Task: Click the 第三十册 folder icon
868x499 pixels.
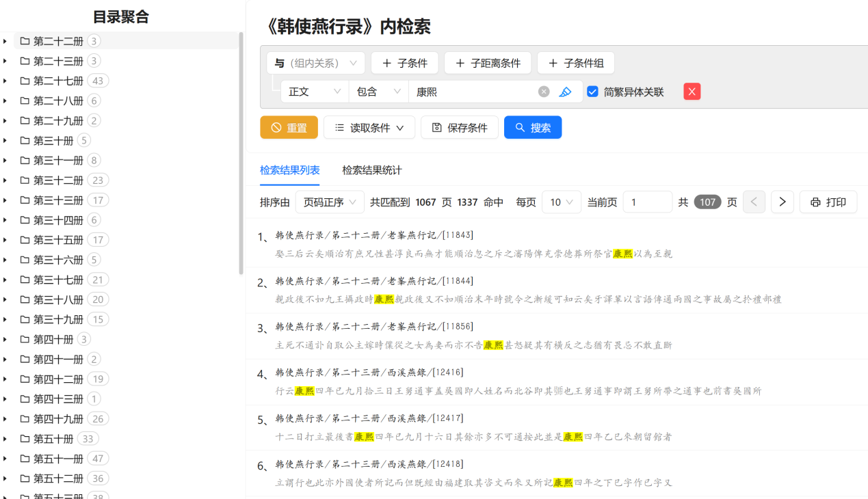Action: coord(25,141)
